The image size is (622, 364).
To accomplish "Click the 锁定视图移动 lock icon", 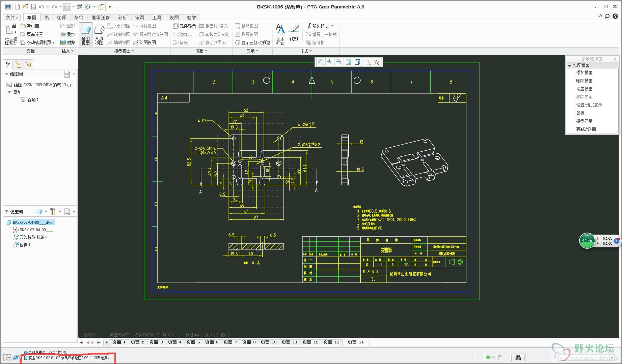I will point(11,34).
